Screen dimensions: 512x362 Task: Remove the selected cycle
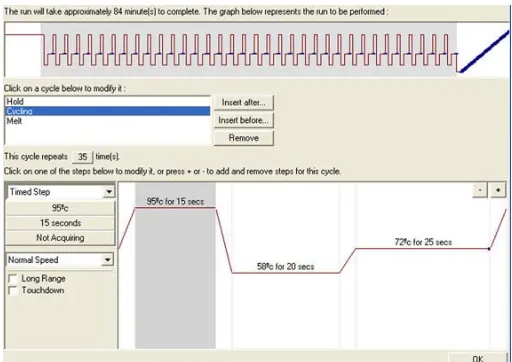tap(244, 138)
